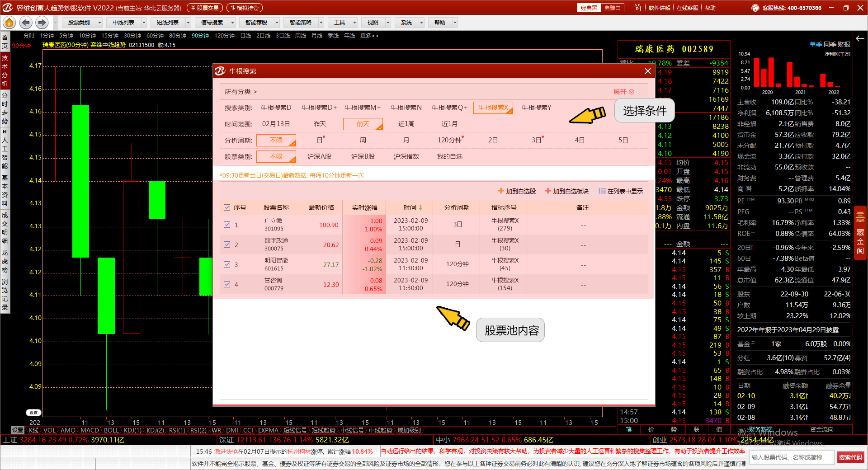Image resolution: width=868 pixels, height=470 pixels.
Task: Open the 工具 dropdown arrow
Action: point(354,23)
